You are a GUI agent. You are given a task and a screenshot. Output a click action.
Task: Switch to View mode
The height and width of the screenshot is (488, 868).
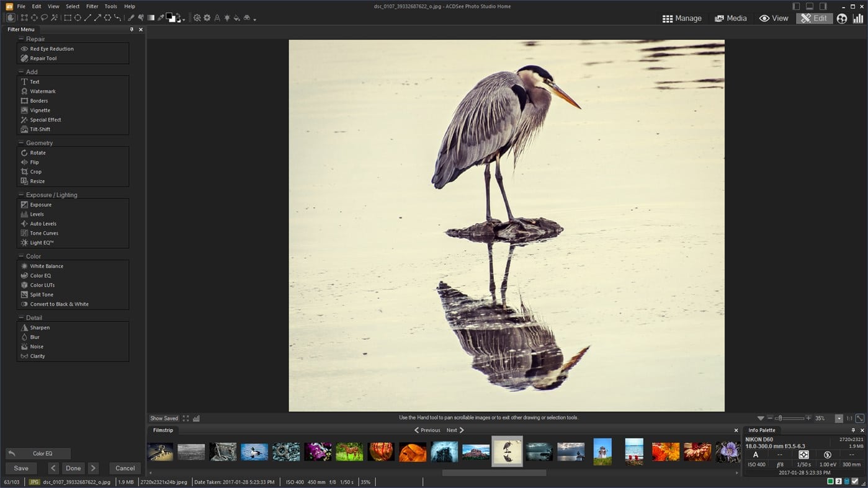774,19
